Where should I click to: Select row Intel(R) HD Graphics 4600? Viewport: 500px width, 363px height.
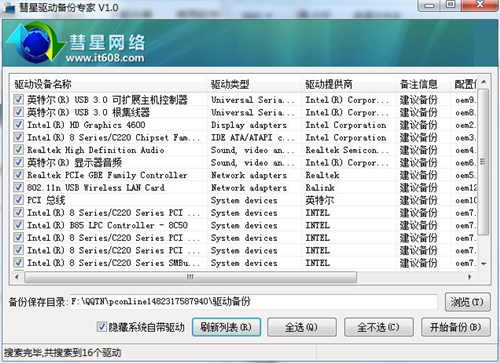tap(245, 125)
